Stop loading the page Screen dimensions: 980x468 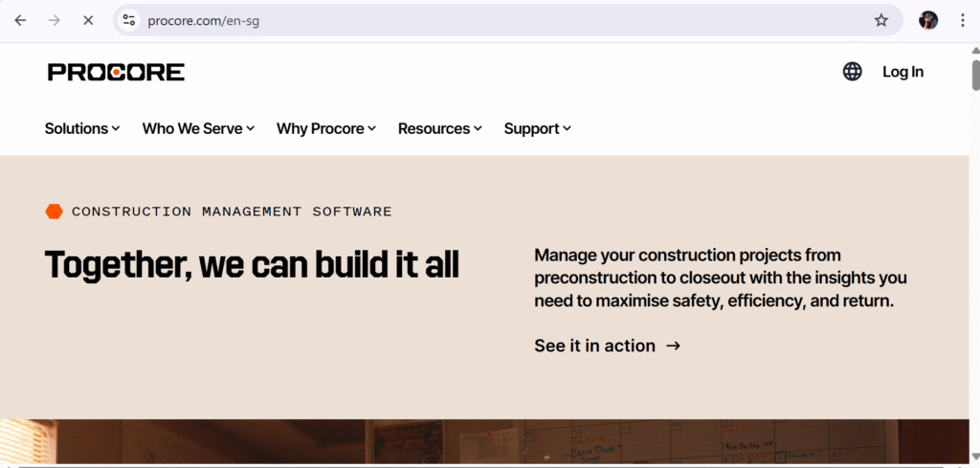(x=88, y=21)
